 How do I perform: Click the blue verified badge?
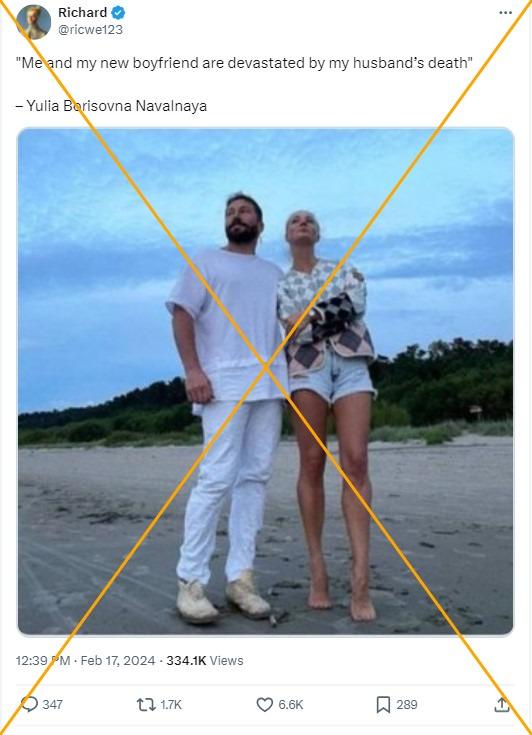click(119, 13)
